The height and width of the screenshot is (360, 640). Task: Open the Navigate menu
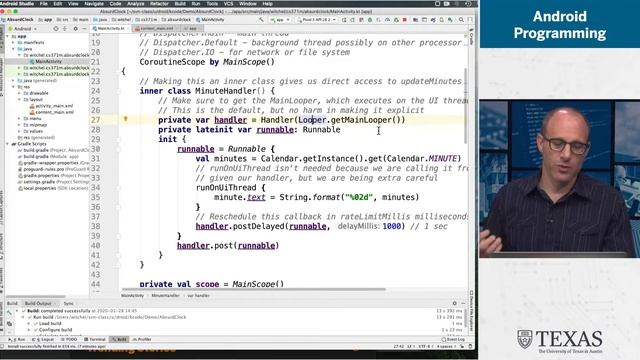(x=94, y=4)
